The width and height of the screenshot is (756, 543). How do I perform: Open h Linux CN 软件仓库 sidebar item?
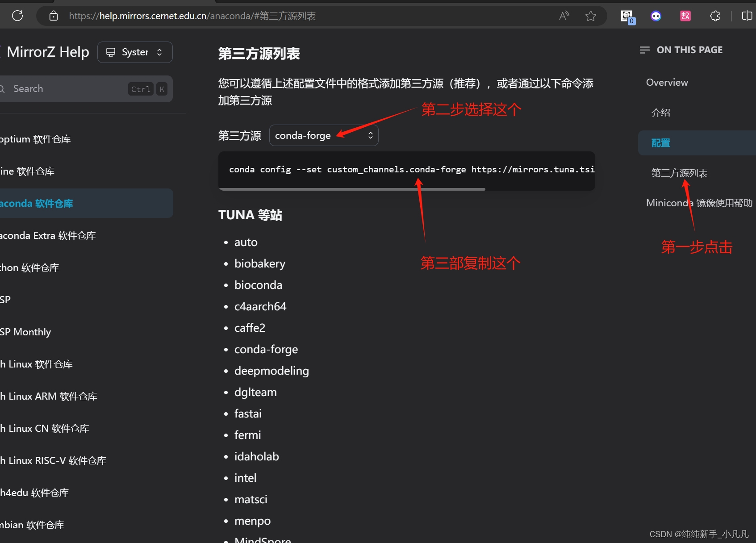click(45, 428)
